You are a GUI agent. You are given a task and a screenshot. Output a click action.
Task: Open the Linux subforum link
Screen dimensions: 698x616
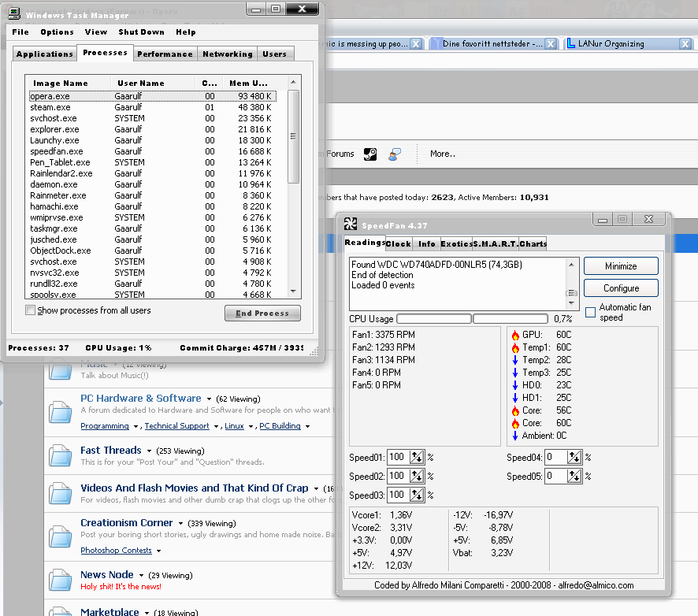(x=234, y=426)
